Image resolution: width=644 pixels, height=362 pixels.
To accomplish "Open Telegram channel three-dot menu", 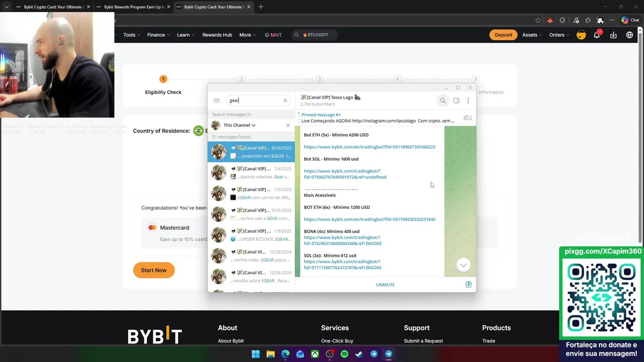I will tap(468, 101).
